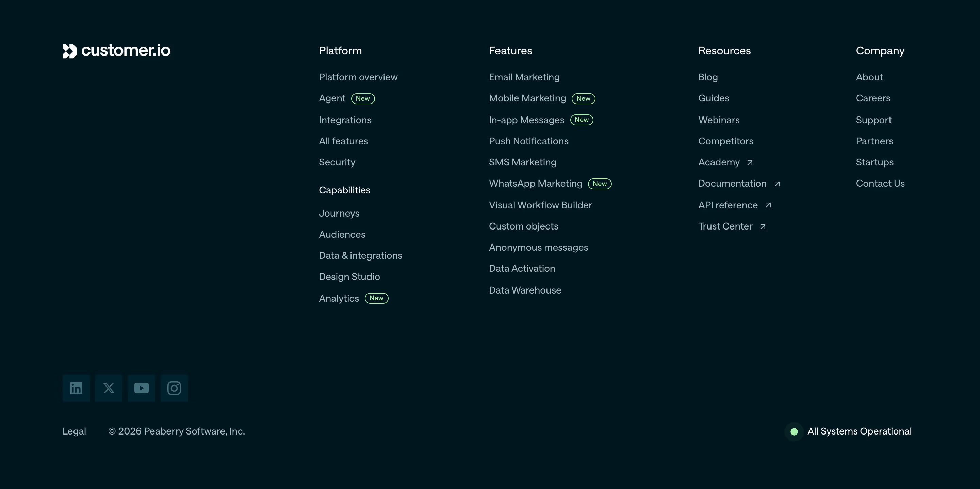Open the SMS Marketing link
The image size is (980, 489).
click(x=522, y=162)
